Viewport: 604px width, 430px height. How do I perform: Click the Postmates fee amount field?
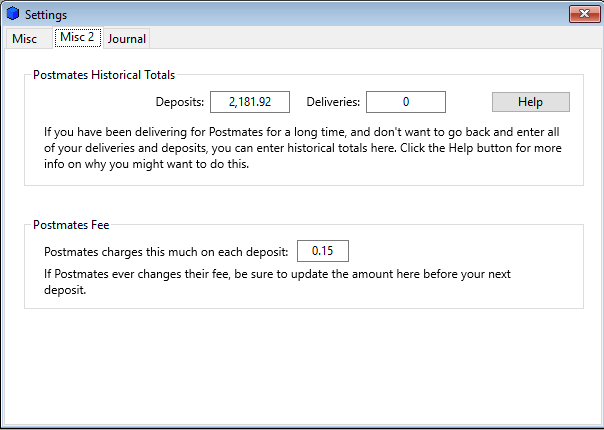click(323, 251)
